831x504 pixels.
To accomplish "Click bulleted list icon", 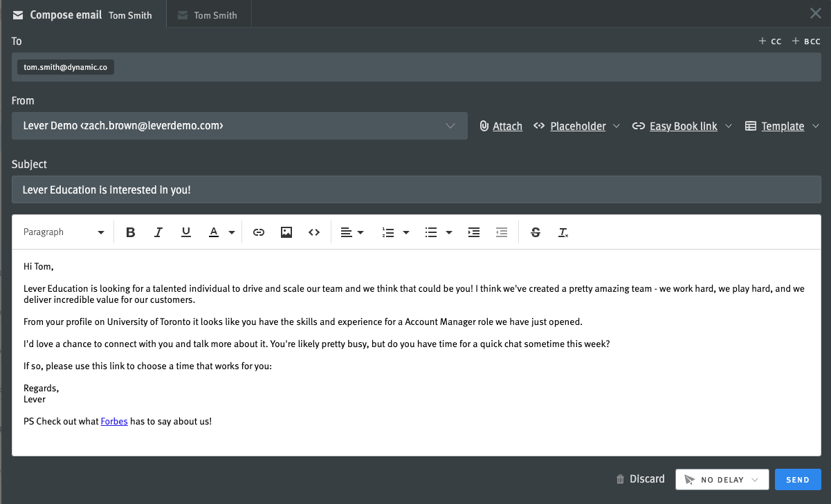I will 431,232.
